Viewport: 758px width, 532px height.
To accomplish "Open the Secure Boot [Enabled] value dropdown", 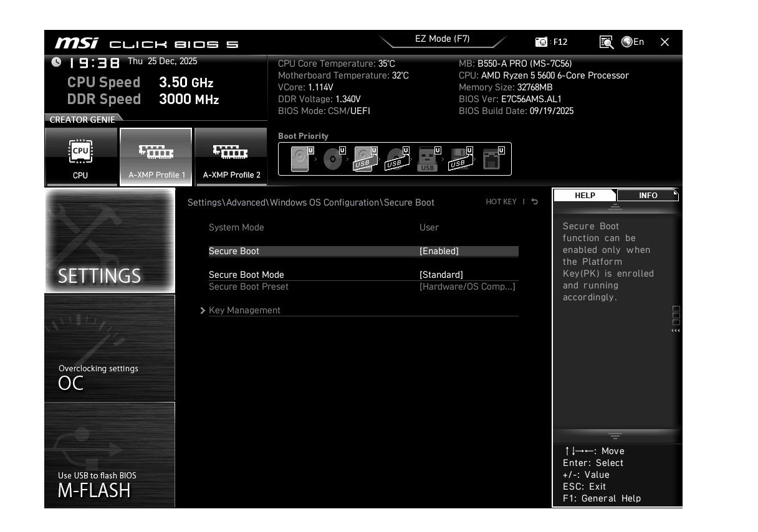I will click(x=439, y=251).
